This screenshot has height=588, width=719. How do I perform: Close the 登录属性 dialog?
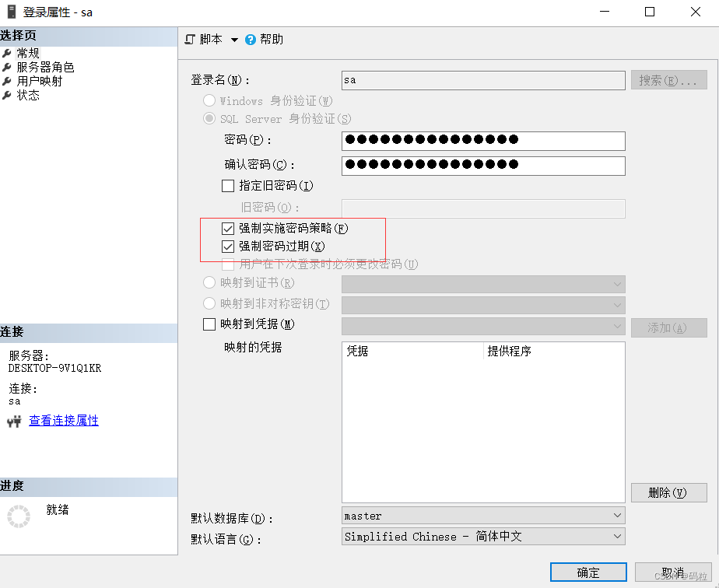click(x=696, y=12)
